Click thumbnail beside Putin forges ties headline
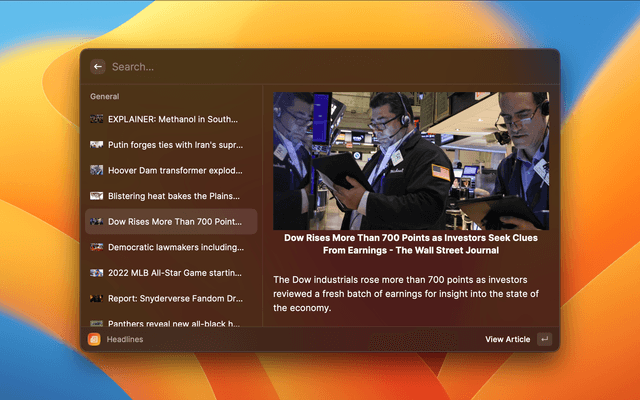Image resolution: width=640 pixels, height=400 pixels. (96, 144)
